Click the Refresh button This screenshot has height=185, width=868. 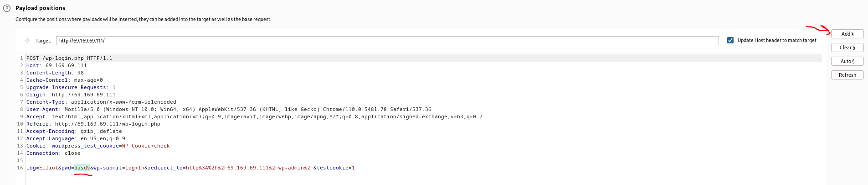tap(847, 75)
